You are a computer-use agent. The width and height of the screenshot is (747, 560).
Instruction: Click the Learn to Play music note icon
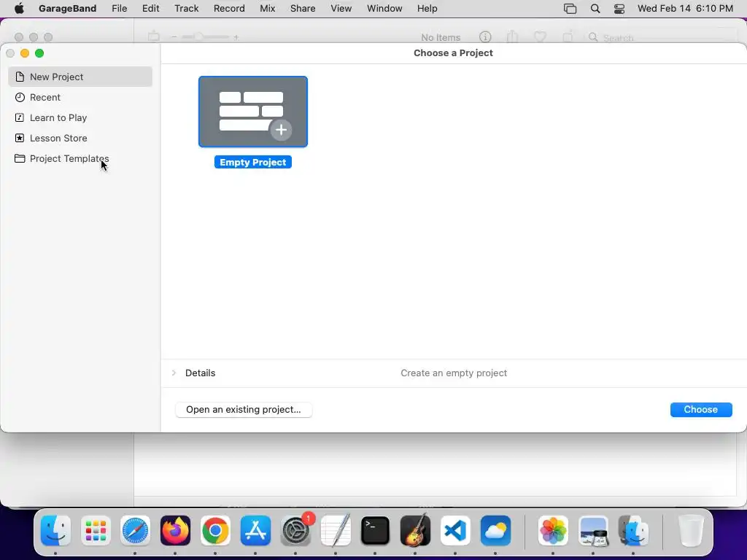coord(20,117)
